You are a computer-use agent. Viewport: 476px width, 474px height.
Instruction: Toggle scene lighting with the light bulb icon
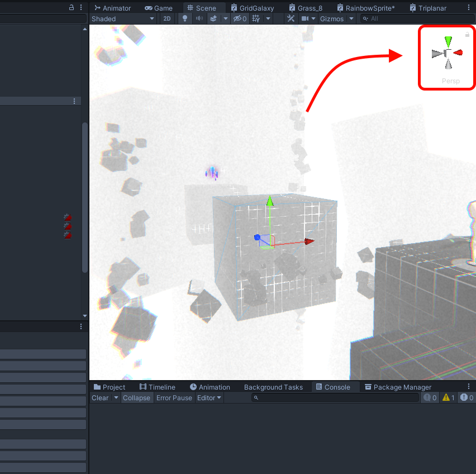point(185,18)
